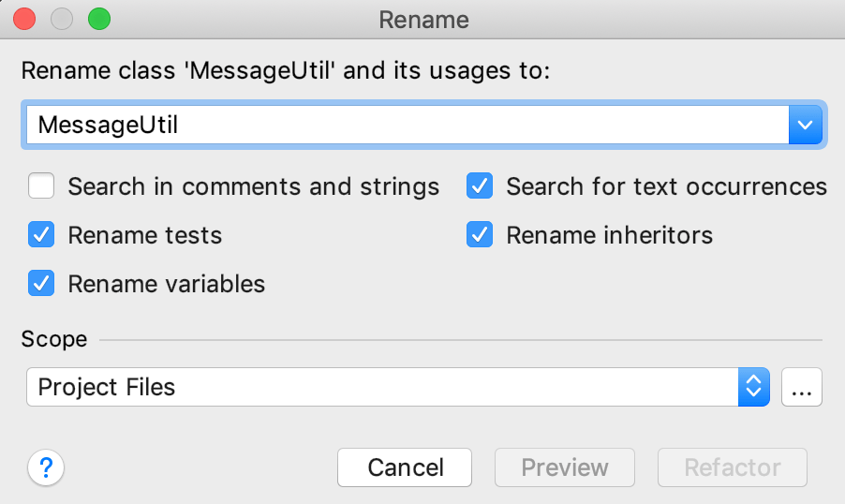Click the Preview button
845x504 pixels.
click(x=565, y=467)
